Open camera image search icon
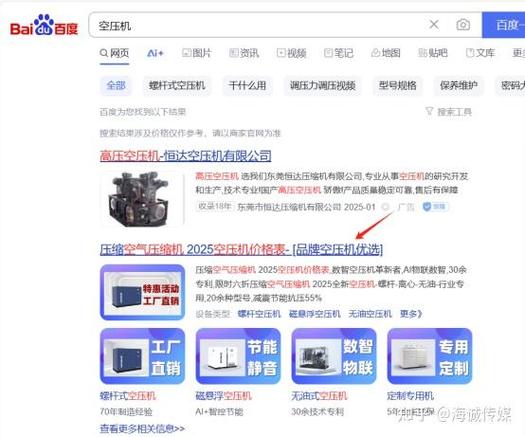 pos(463,24)
